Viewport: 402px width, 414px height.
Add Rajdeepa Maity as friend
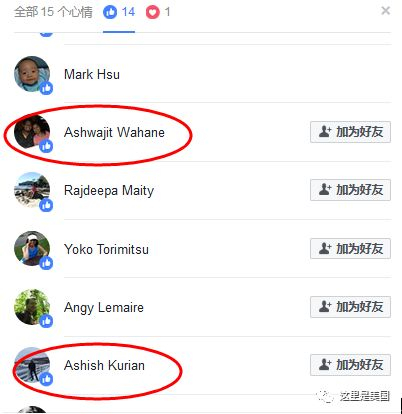tap(350, 190)
